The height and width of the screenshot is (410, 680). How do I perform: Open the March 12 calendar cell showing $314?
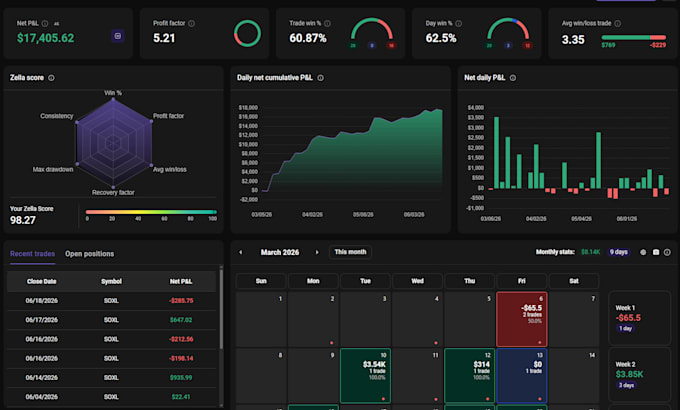[470, 376]
